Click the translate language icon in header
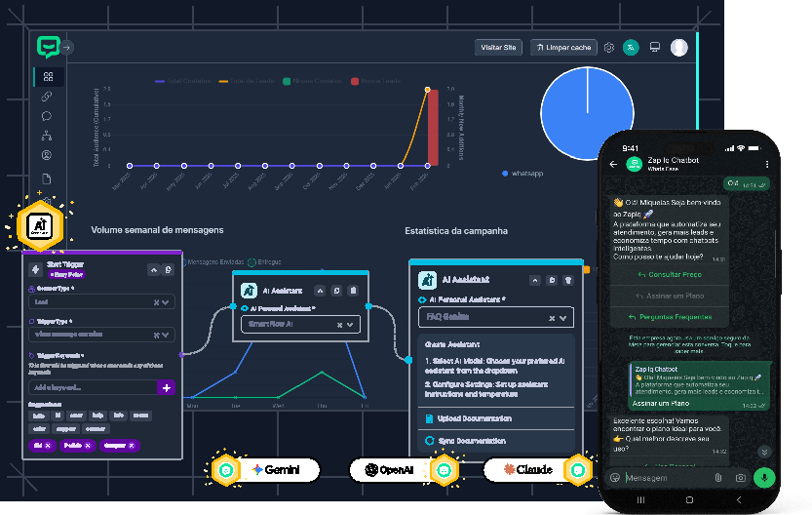Viewport: 812px width, 515px height. coord(631,47)
